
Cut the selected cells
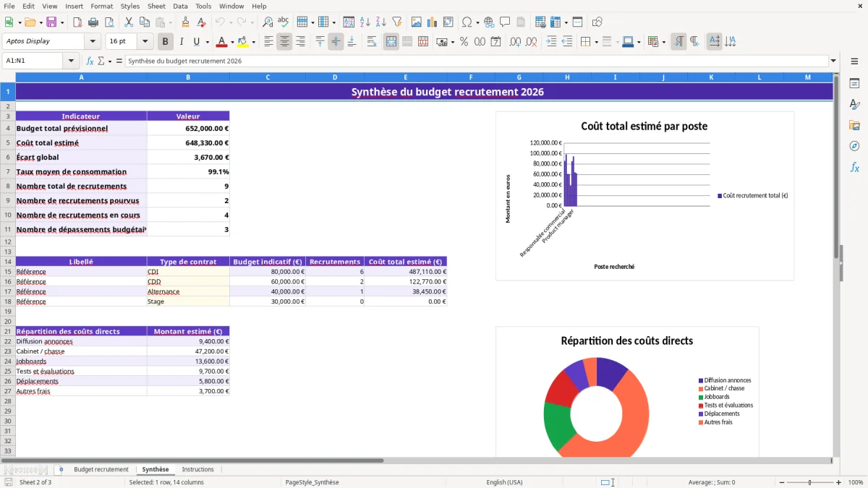tap(129, 22)
